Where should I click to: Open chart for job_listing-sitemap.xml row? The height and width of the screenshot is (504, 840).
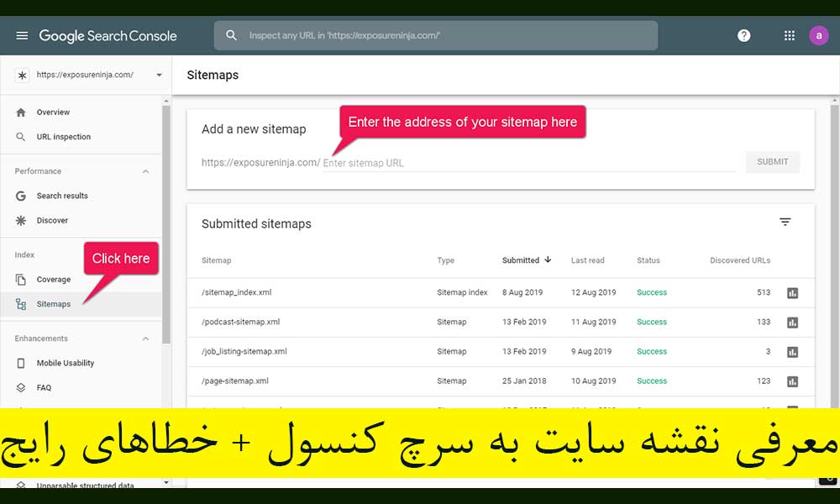pos(792,351)
